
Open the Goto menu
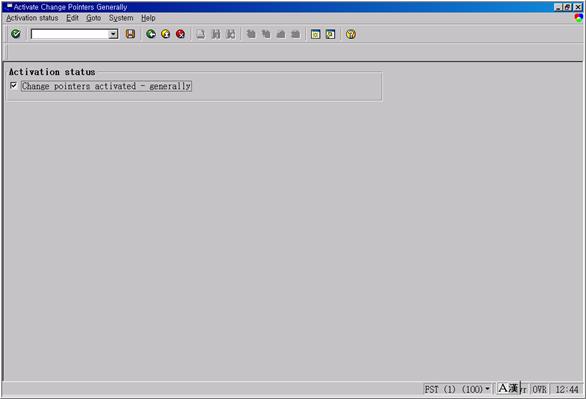click(x=93, y=18)
